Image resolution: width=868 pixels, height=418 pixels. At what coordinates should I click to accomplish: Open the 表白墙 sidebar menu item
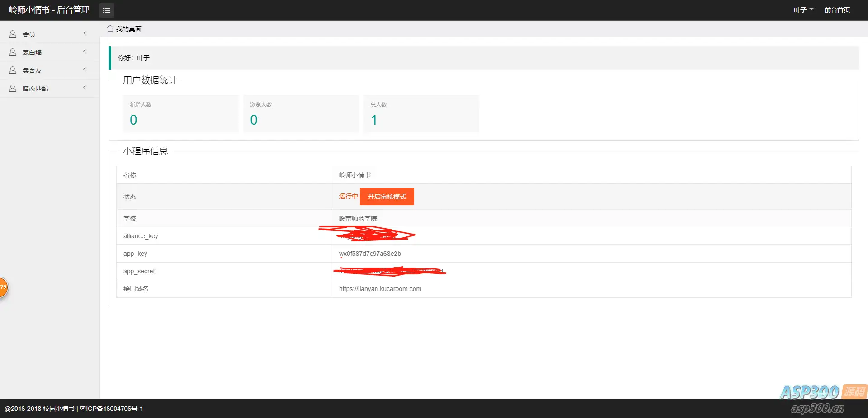50,52
